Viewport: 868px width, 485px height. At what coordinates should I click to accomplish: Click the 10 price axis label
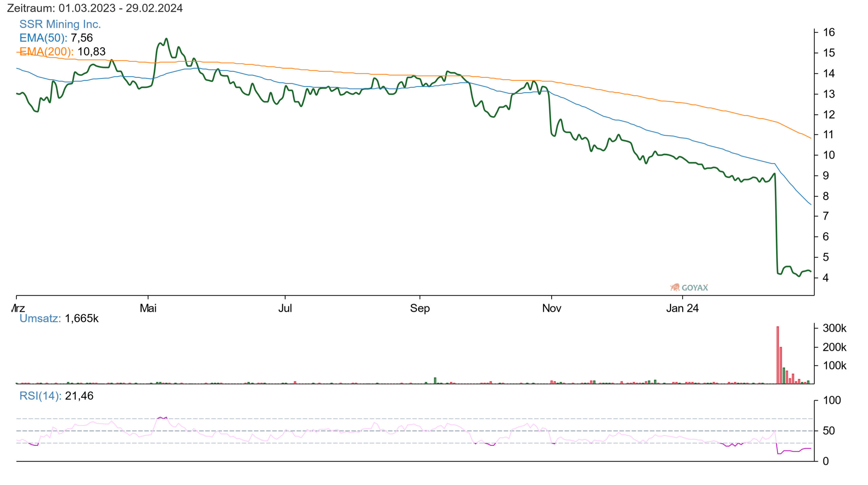829,155
